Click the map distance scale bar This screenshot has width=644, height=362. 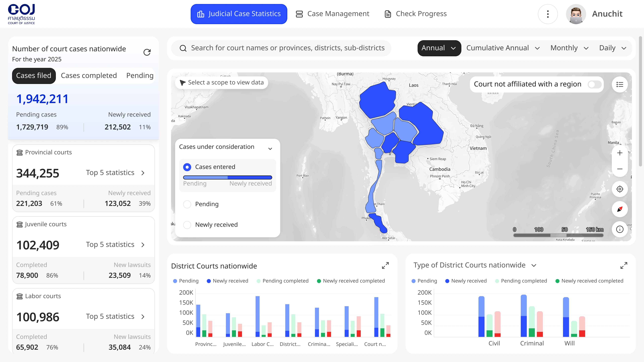[558, 235]
